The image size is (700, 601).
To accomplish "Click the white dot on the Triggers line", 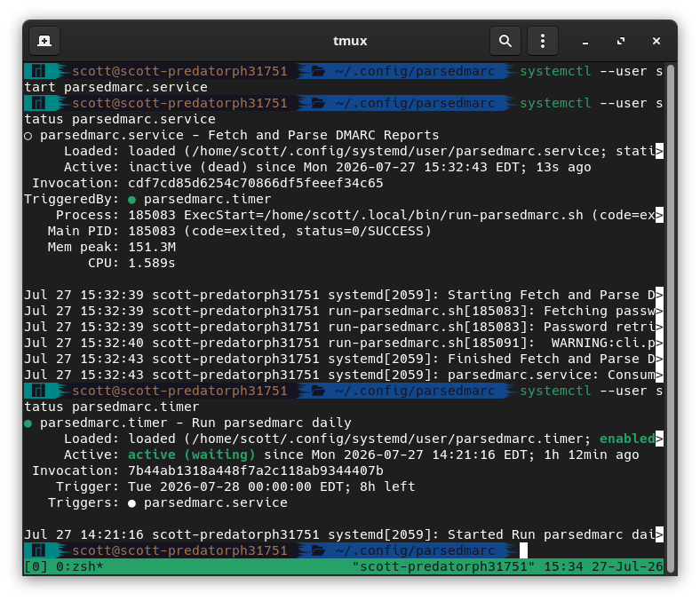I will tap(131, 503).
